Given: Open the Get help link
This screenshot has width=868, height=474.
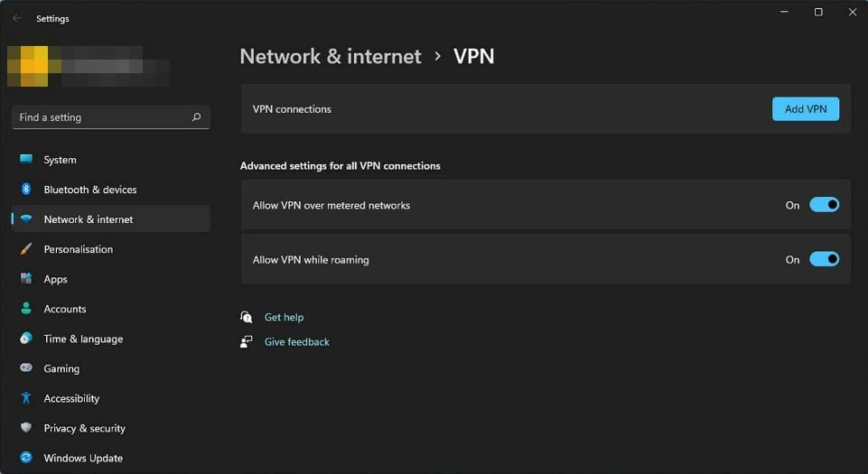Looking at the screenshot, I should [x=284, y=318].
